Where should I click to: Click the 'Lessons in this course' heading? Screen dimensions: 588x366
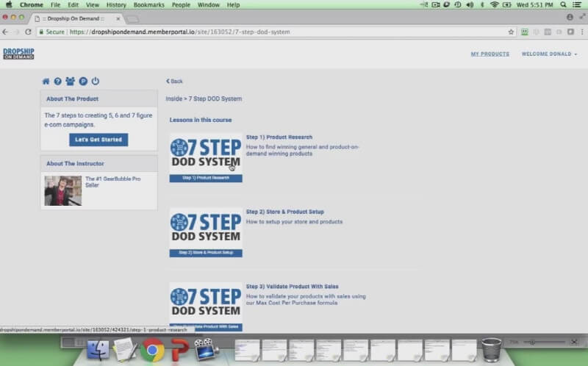tap(201, 120)
